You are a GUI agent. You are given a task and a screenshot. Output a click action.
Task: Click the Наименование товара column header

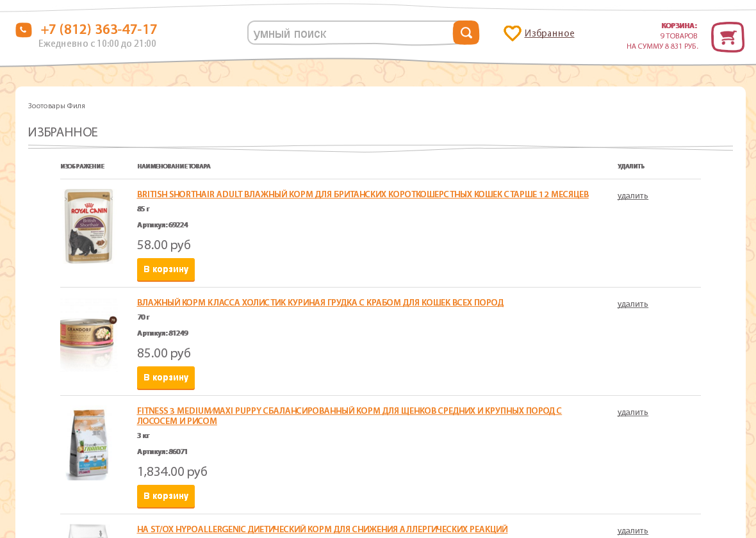174,167
